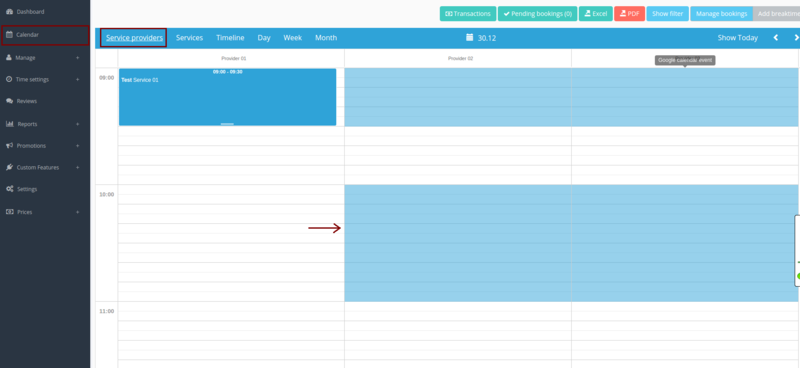Click the Time settings clock icon
Image resolution: width=800 pixels, height=368 pixels.
pyautogui.click(x=9, y=80)
